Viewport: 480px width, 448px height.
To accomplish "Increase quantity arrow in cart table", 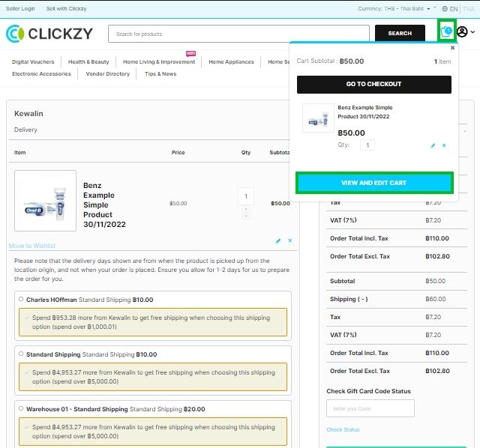I will point(245,209).
